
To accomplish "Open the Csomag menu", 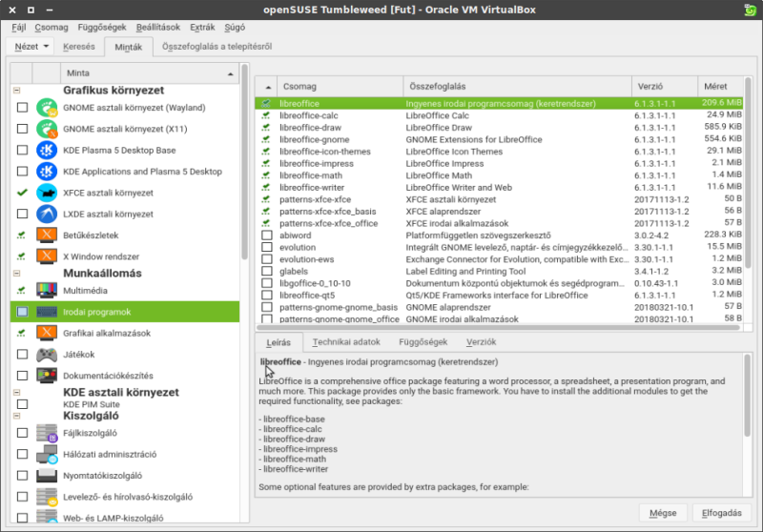I will click(52, 28).
